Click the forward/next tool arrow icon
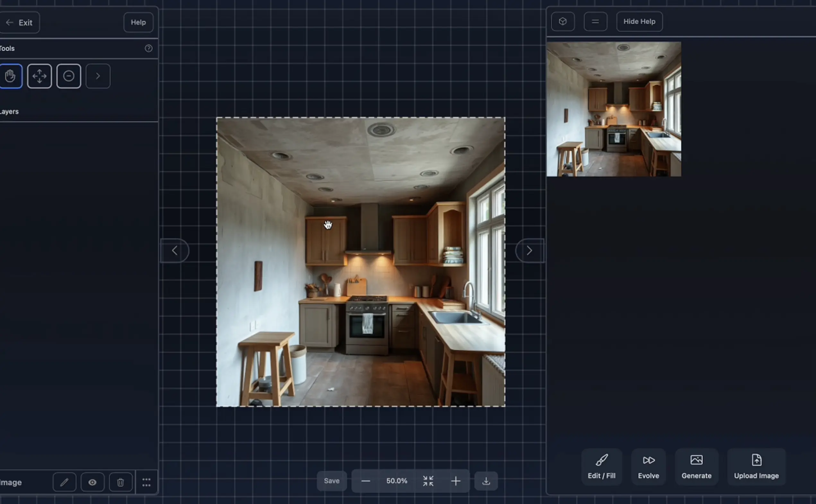Image resolution: width=816 pixels, height=504 pixels. pyautogui.click(x=97, y=76)
